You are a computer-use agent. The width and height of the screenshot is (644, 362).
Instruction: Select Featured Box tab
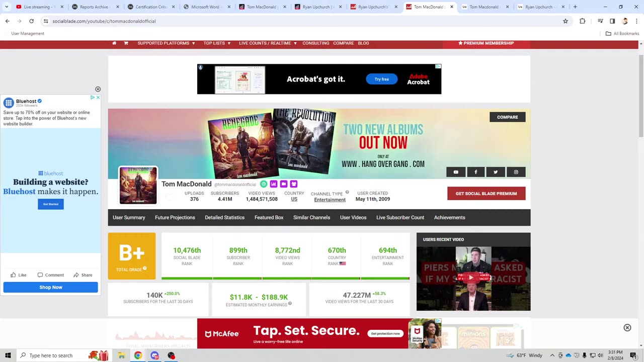pyautogui.click(x=269, y=218)
